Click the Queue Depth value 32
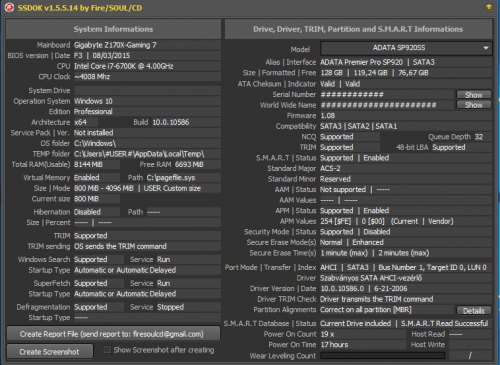The width and height of the screenshot is (500, 365). 483,137
